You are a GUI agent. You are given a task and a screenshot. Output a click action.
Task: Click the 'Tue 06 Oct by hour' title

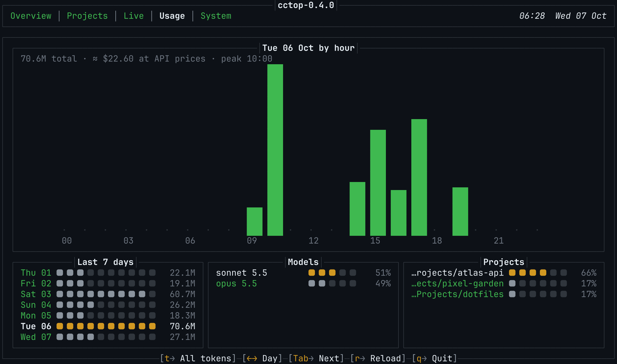tap(308, 48)
